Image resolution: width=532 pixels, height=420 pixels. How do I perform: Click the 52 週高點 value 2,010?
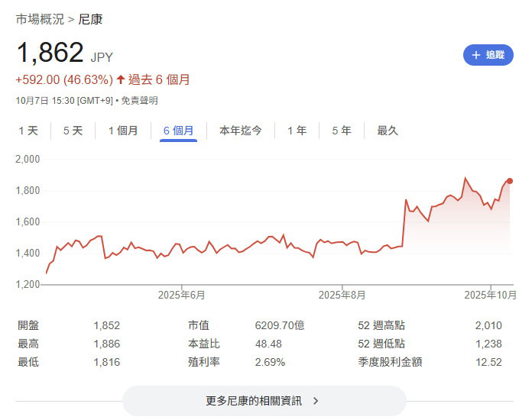click(488, 325)
